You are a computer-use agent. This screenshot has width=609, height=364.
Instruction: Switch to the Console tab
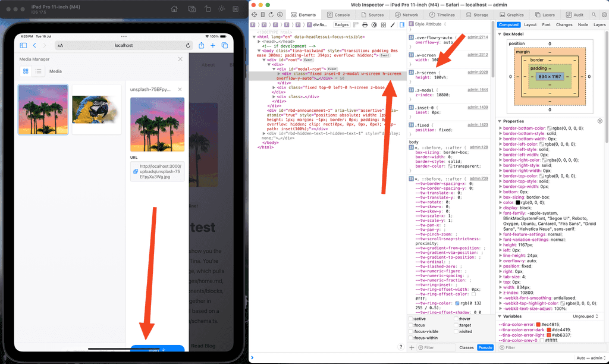338,14
